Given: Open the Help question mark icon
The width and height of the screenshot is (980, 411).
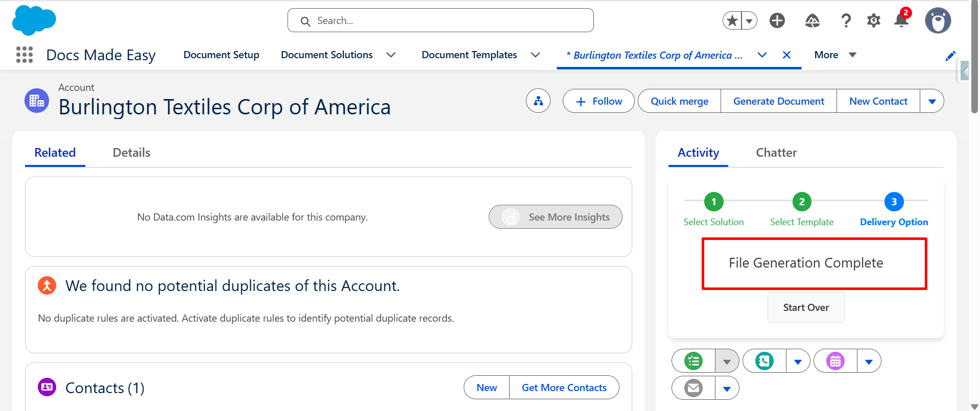Looking at the screenshot, I should (x=846, y=20).
